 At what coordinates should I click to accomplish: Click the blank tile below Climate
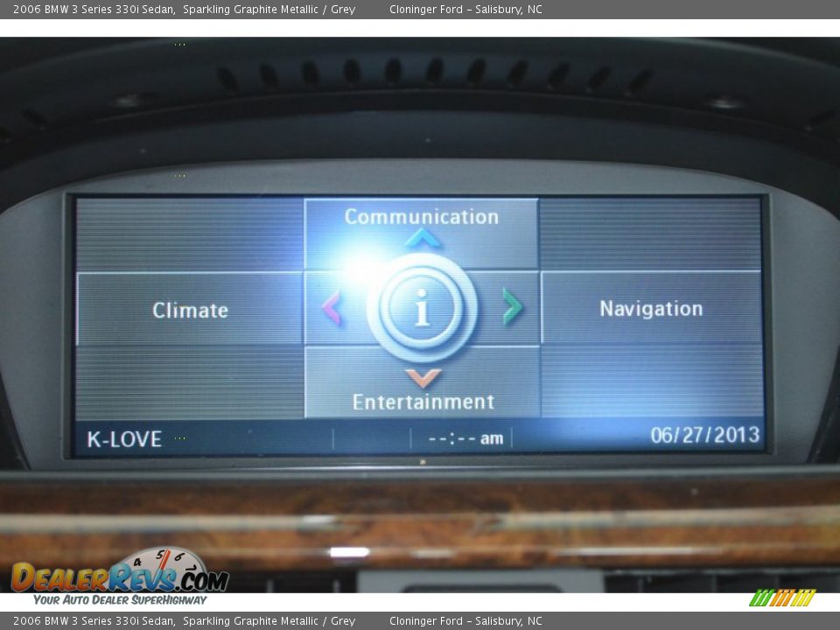(x=190, y=382)
